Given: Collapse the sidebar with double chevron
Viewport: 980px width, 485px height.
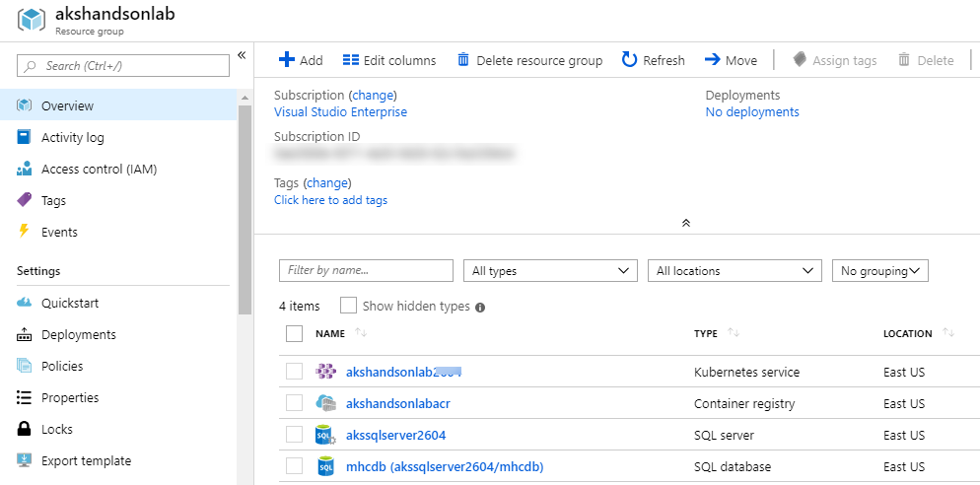Looking at the screenshot, I should coord(242,55).
